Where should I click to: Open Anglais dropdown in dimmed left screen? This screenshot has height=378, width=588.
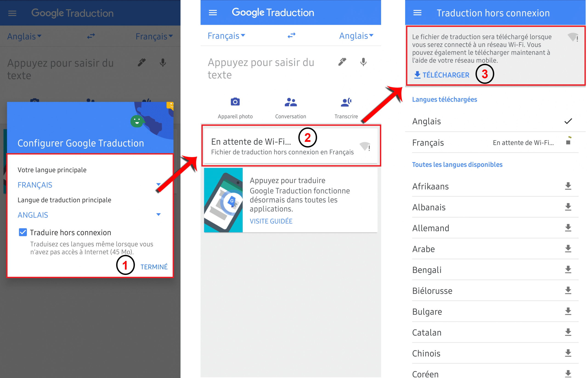click(24, 36)
